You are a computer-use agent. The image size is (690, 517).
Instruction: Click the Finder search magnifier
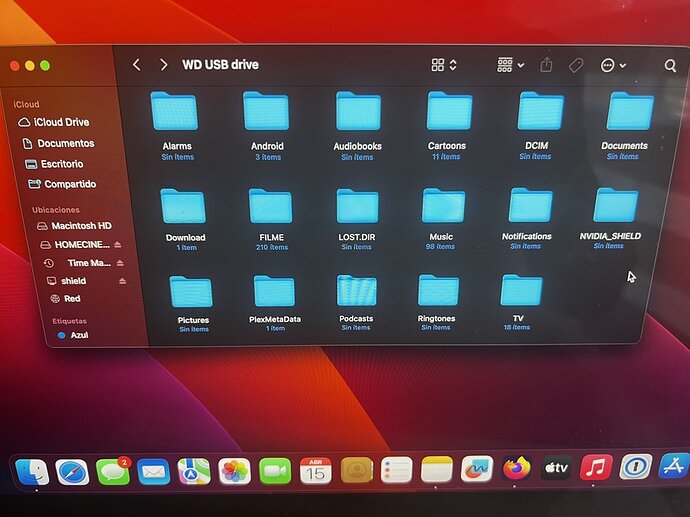coord(670,66)
